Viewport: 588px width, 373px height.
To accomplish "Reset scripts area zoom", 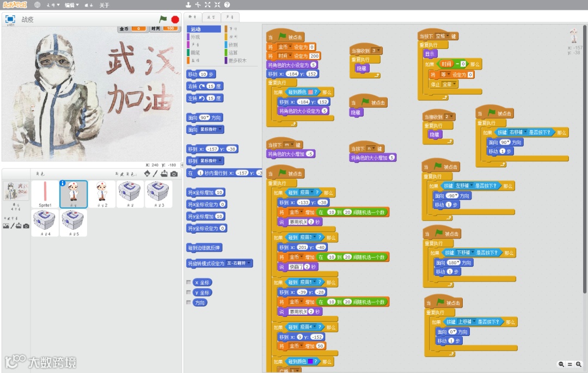I will coord(569,364).
